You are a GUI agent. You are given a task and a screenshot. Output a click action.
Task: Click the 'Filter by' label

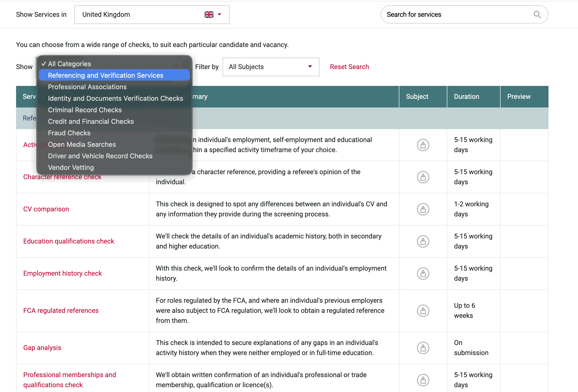coord(207,67)
